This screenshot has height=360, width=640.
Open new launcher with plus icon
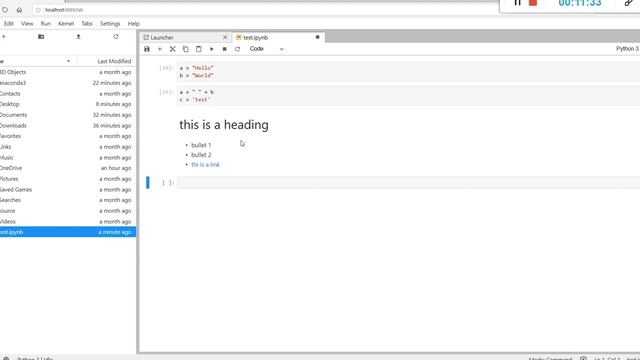coord(4,37)
